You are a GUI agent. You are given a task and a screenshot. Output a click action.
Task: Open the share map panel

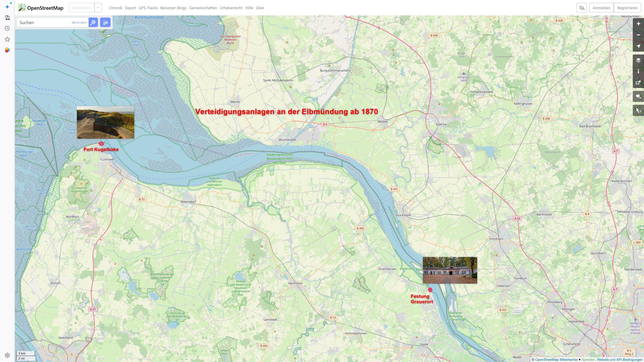638,82
